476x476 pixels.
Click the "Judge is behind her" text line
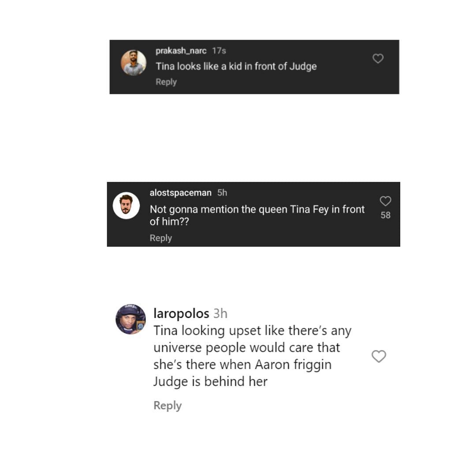point(210,382)
